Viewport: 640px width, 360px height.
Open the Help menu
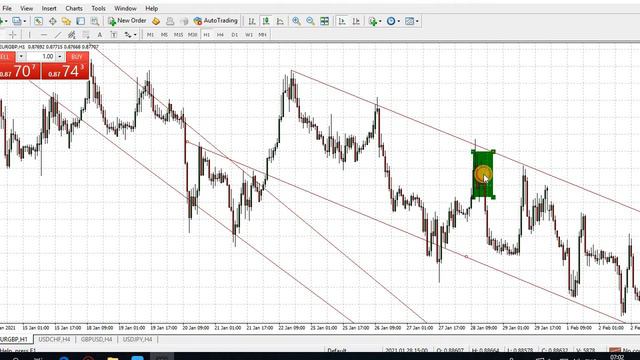(x=151, y=8)
